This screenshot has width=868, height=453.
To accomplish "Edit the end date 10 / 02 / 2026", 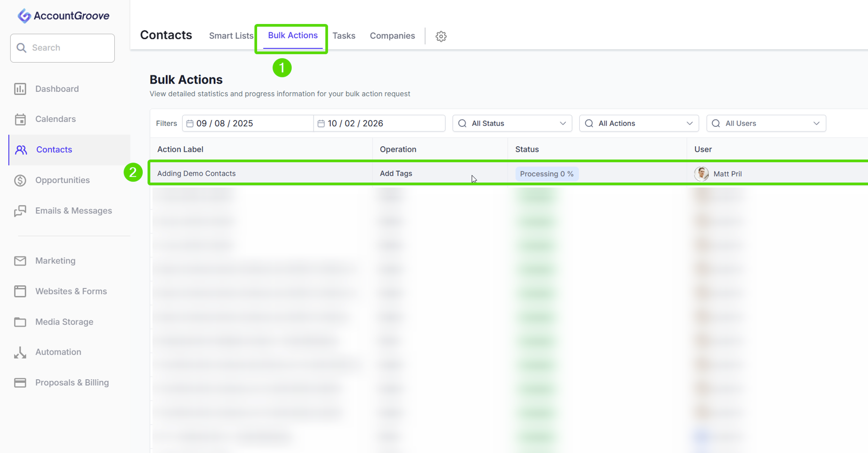I will 379,123.
